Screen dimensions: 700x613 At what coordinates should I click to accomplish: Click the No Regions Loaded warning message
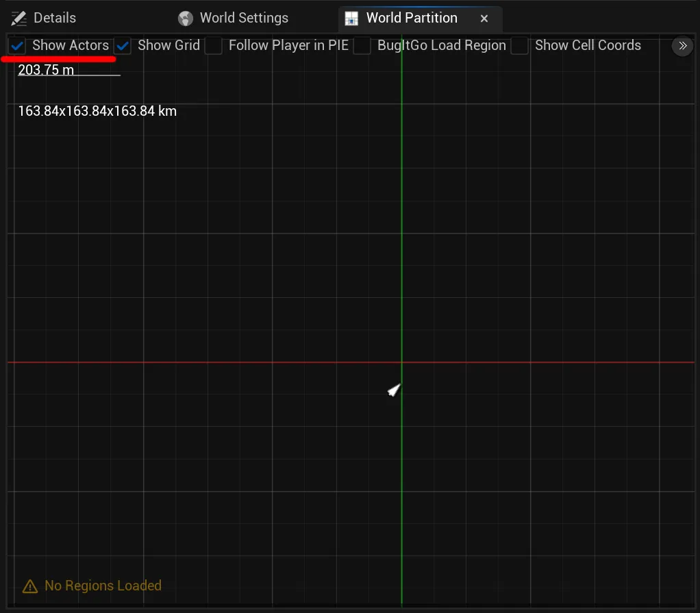(x=102, y=586)
